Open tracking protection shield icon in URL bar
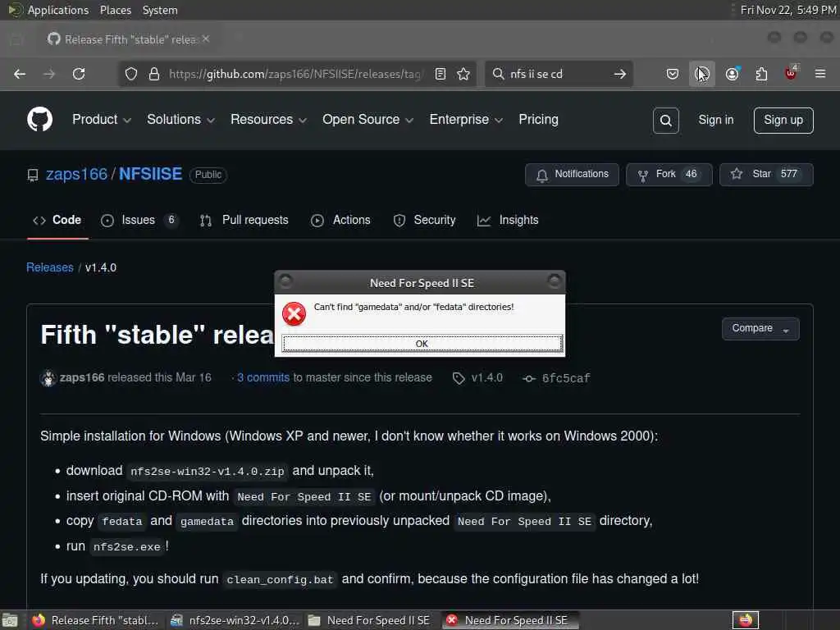840x630 pixels. (x=131, y=74)
